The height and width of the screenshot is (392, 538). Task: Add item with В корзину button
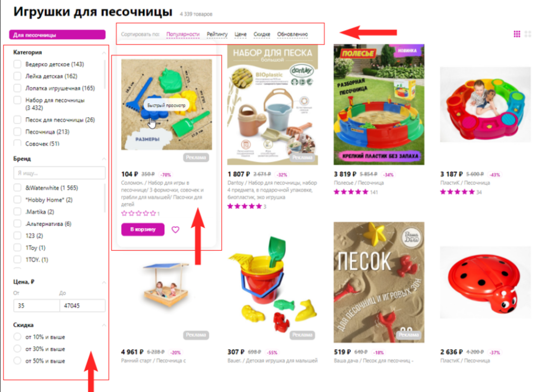click(x=143, y=229)
